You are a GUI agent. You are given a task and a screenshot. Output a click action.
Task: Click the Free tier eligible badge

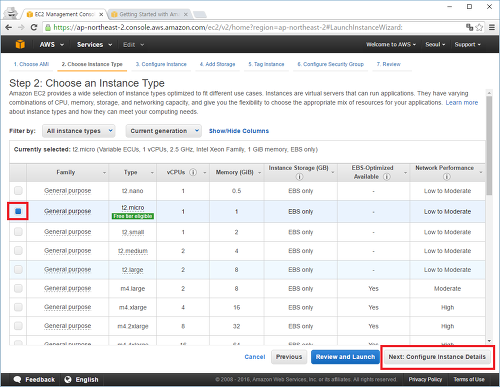pos(133,216)
